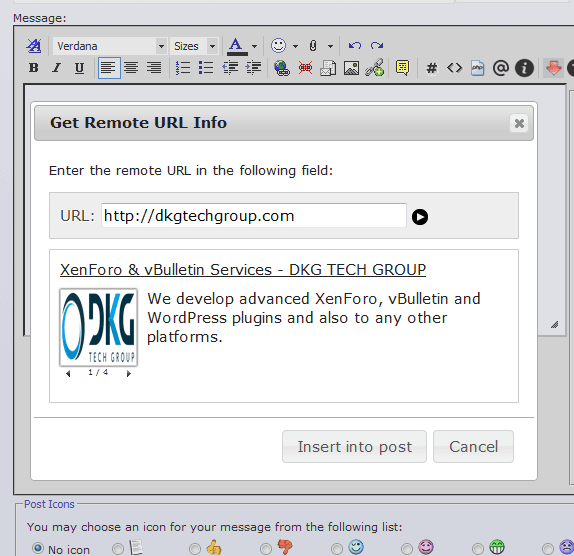The image size is (574, 556).
Task: Select the winking smiley post icon radio
Action: 337,549
